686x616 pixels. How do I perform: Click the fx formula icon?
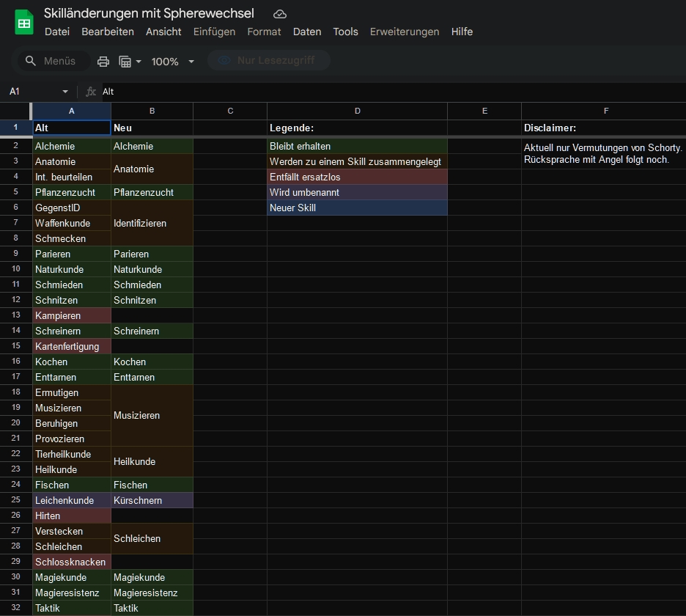(x=91, y=92)
